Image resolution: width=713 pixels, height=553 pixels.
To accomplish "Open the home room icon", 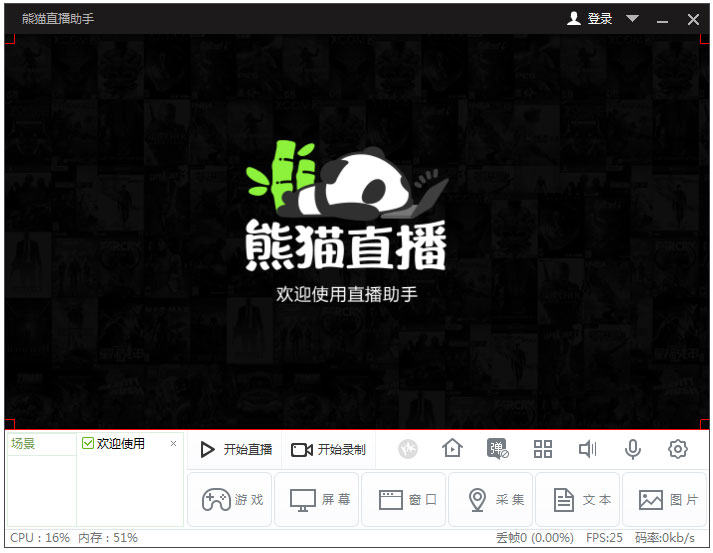I will pos(452,449).
